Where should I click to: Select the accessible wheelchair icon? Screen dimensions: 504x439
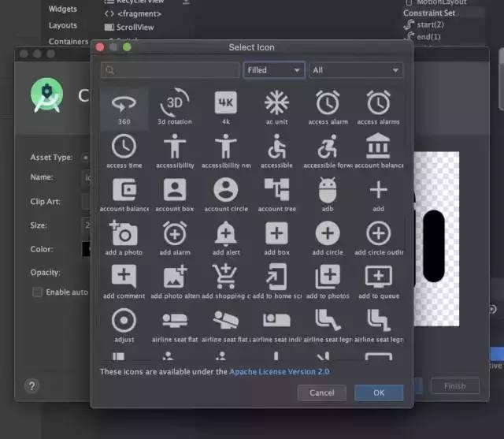276,152
